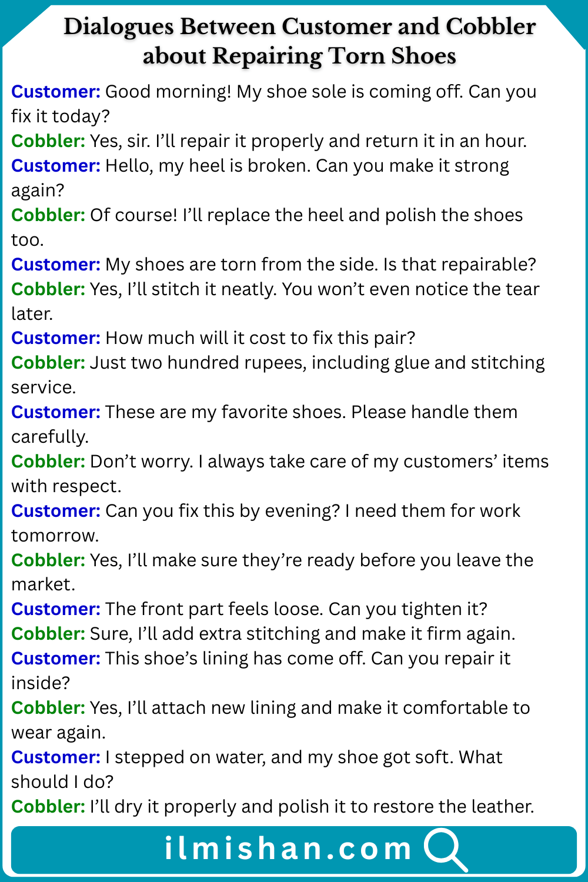Select the 'Hello, my heel is broken' line
588x882 pixels.
(x=306, y=166)
